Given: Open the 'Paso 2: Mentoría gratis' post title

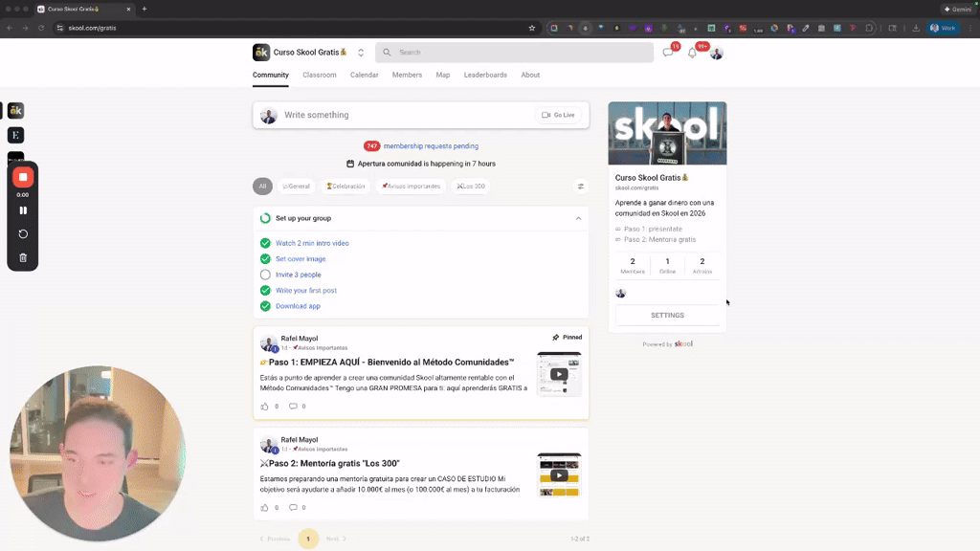Looking at the screenshot, I should 330,464.
